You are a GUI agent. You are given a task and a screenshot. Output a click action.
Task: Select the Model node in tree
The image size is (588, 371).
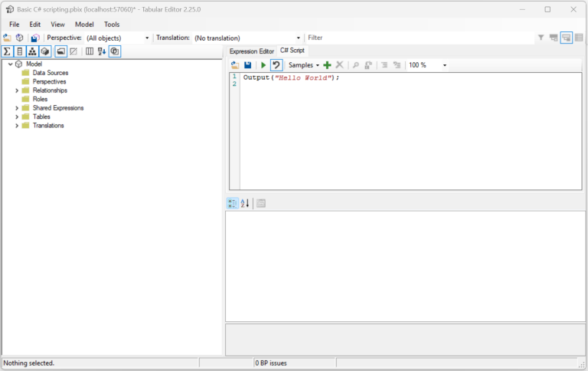pyautogui.click(x=34, y=64)
